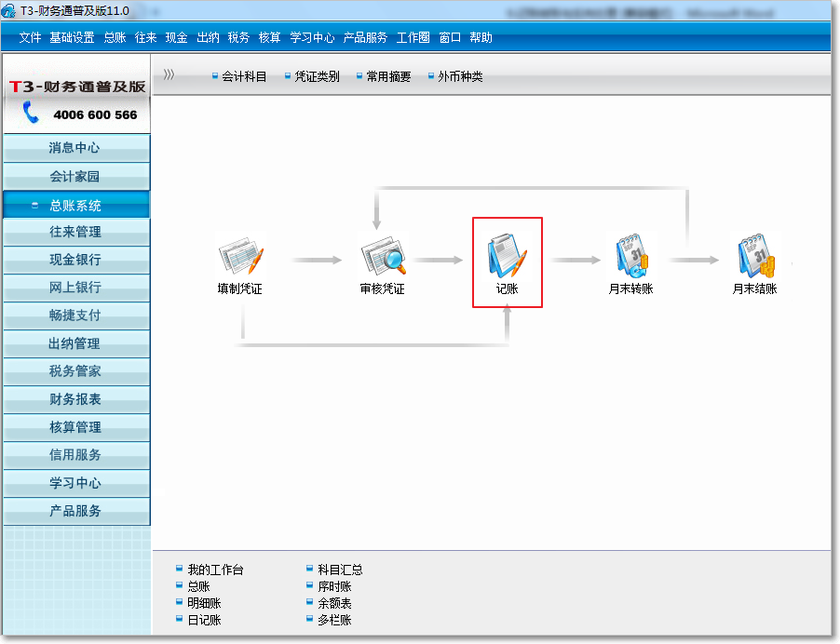Open the 文件 menu
Screen dimensions: 840x644
[30, 38]
